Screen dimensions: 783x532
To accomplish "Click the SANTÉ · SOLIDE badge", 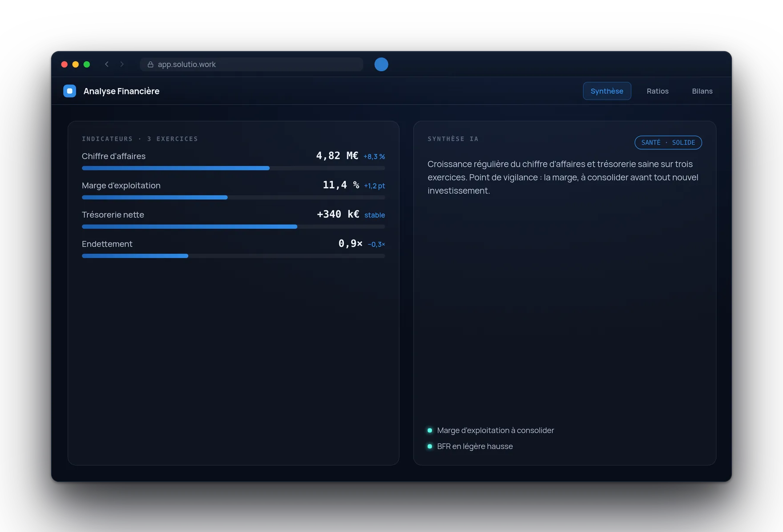I will tap(668, 142).
